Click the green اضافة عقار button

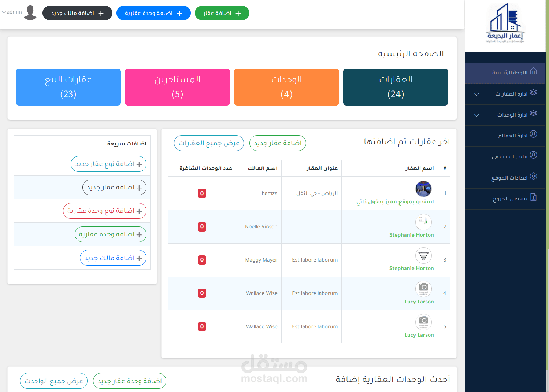click(x=222, y=13)
